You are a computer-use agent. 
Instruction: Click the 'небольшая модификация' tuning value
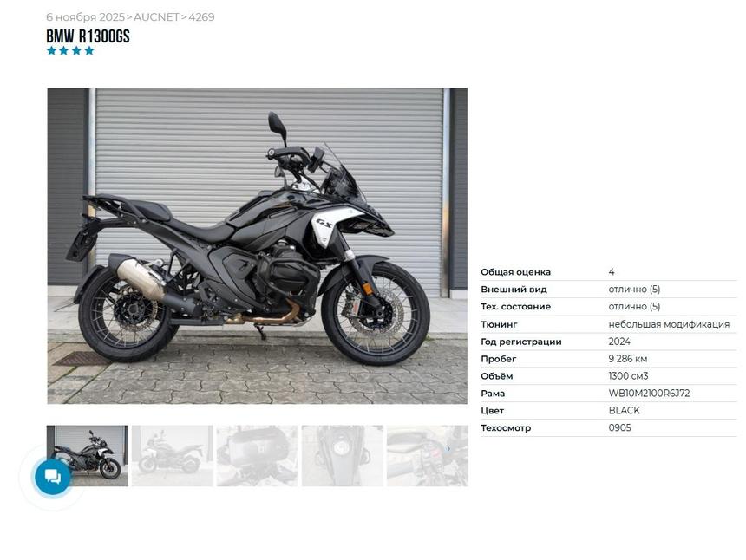[669, 324]
